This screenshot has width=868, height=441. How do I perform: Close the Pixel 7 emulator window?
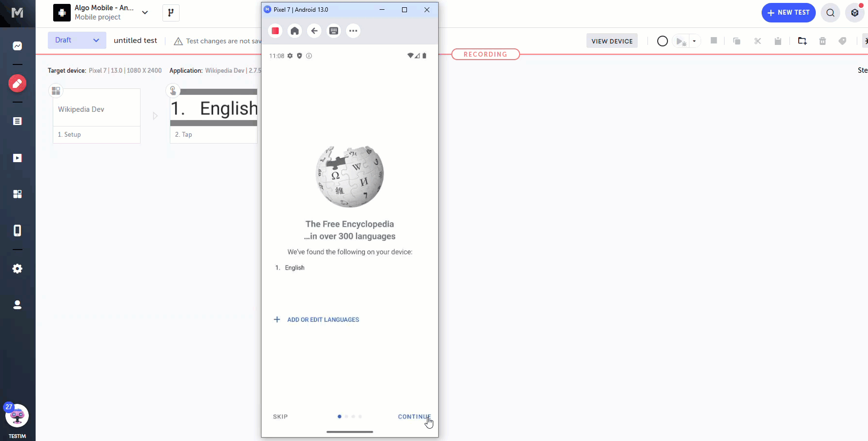tap(427, 10)
